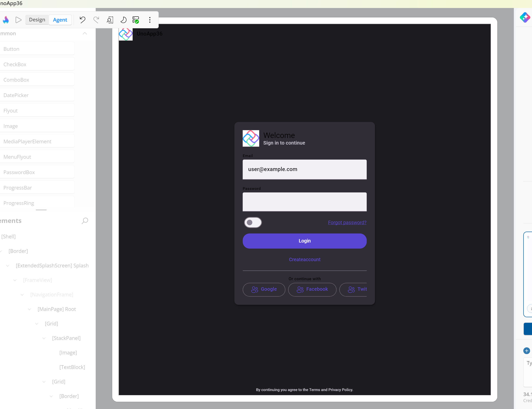
Task: Activate the element picker zoom icon
Action: point(110,20)
